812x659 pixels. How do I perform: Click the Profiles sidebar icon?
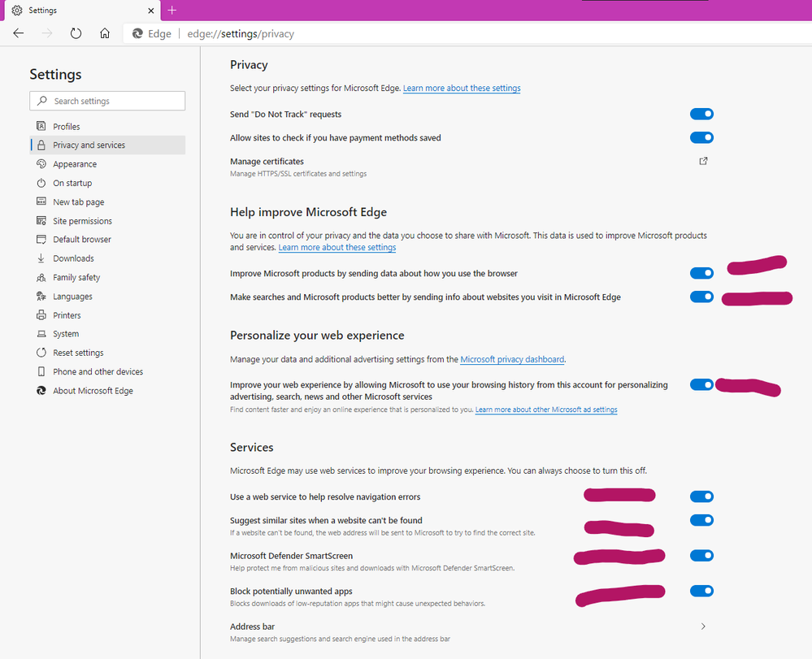(41, 126)
